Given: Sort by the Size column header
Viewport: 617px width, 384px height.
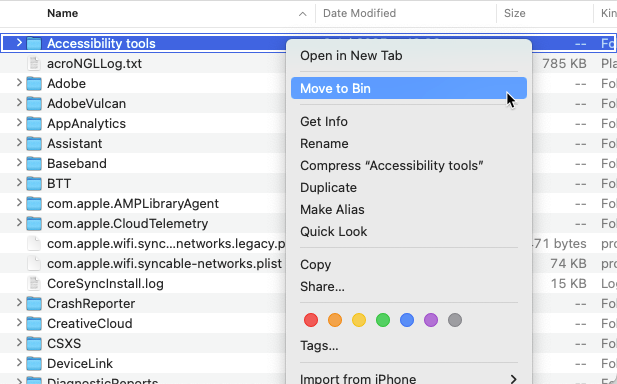Looking at the screenshot, I should click(x=515, y=13).
